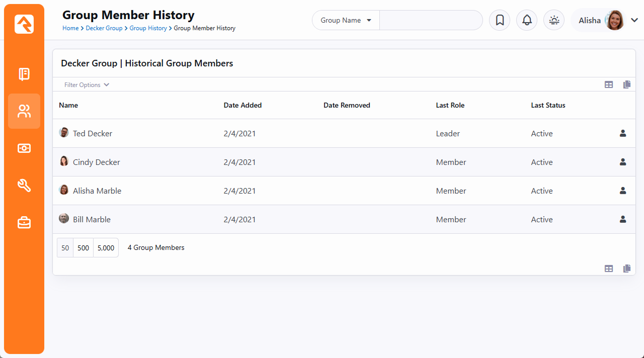The height and width of the screenshot is (358, 644).
Task: Click into the header search field
Action: point(431,21)
